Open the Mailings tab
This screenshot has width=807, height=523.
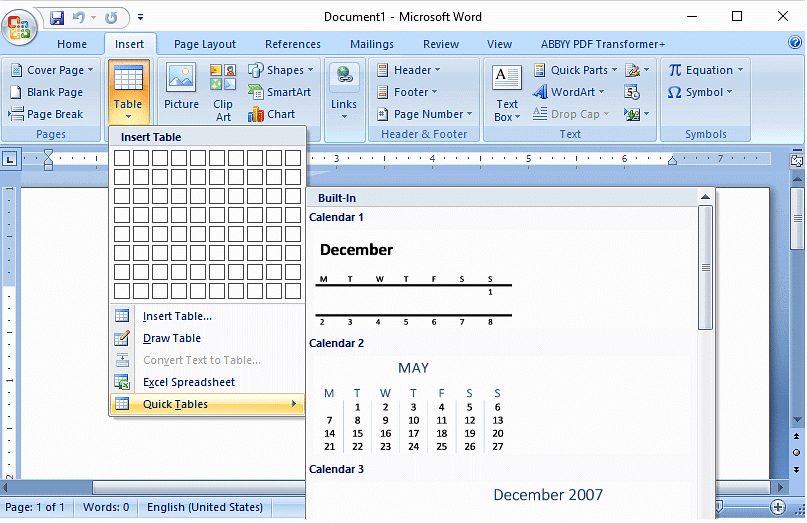pyautogui.click(x=372, y=44)
